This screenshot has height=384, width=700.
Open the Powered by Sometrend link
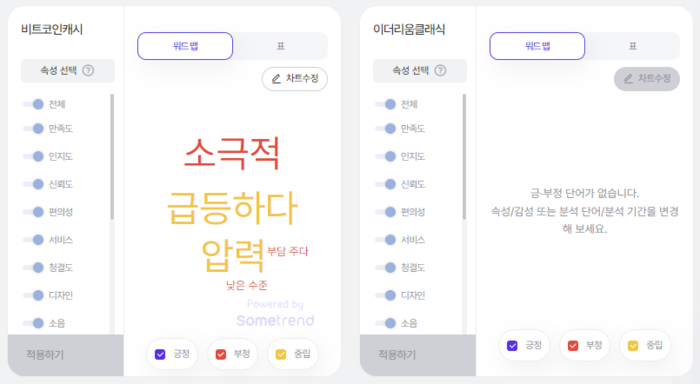275,313
